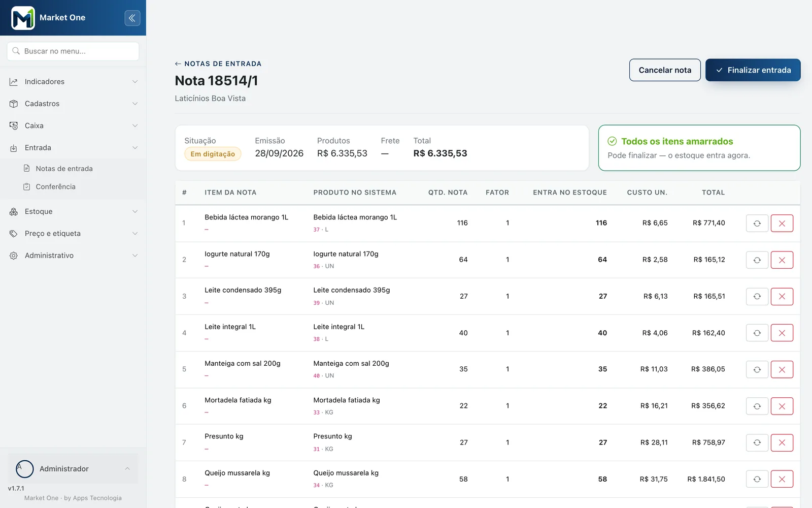Delete the Mortadela fatiada kg item
This screenshot has width=812, height=508.
click(782, 406)
